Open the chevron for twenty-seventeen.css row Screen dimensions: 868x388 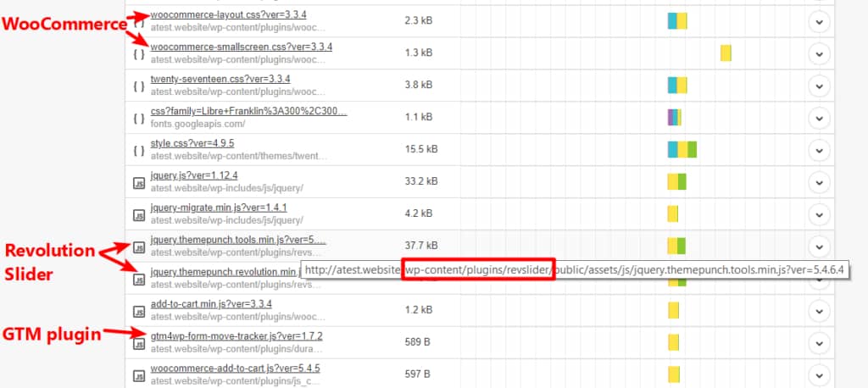pos(820,86)
